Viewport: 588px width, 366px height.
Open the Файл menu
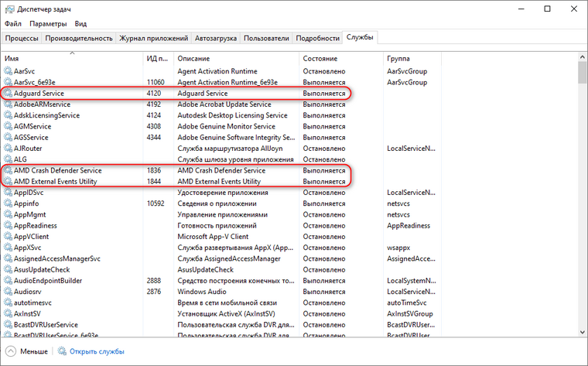(x=13, y=24)
